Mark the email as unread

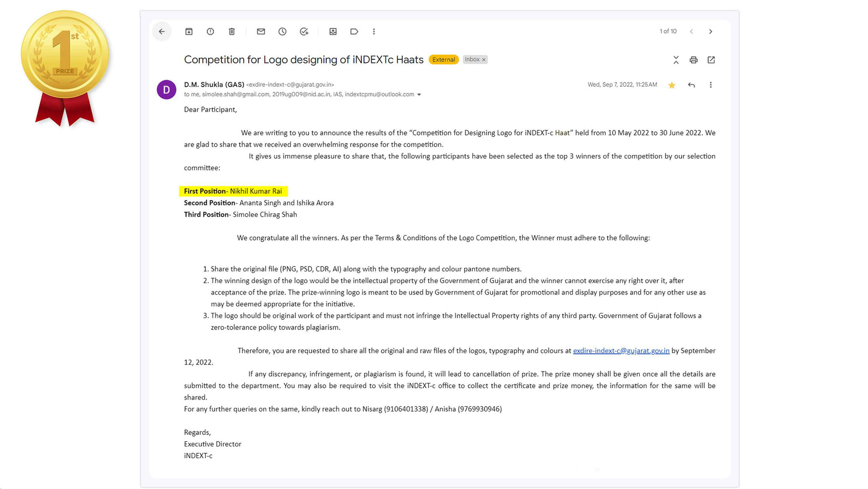click(261, 31)
